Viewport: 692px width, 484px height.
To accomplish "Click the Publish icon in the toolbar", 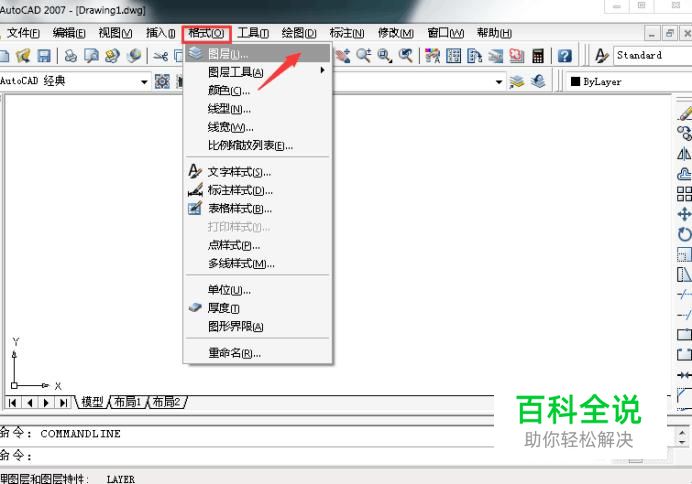I will point(113,56).
